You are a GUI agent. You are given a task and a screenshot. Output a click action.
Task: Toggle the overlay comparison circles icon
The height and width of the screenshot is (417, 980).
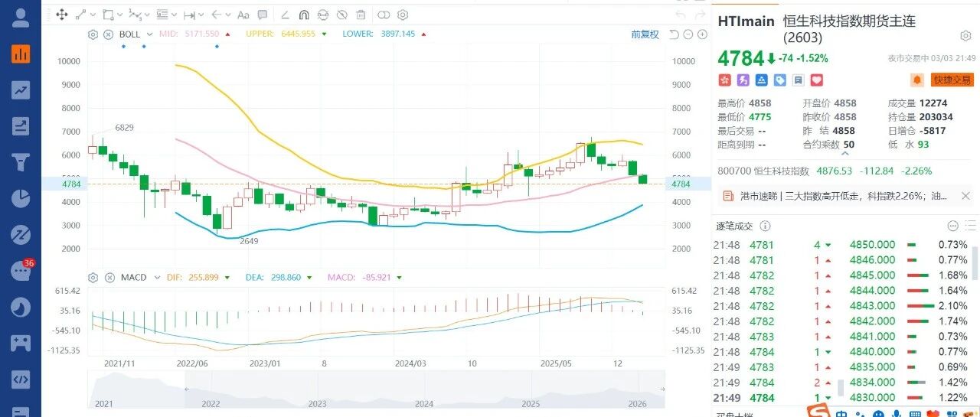tap(383, 15)
